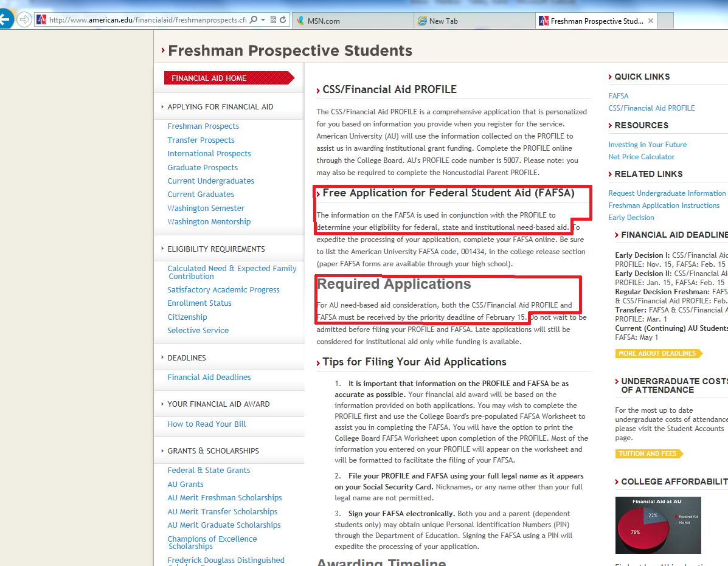Click the browser back arrow button
This screenshot has height=566, width=728.
(5, 19)
